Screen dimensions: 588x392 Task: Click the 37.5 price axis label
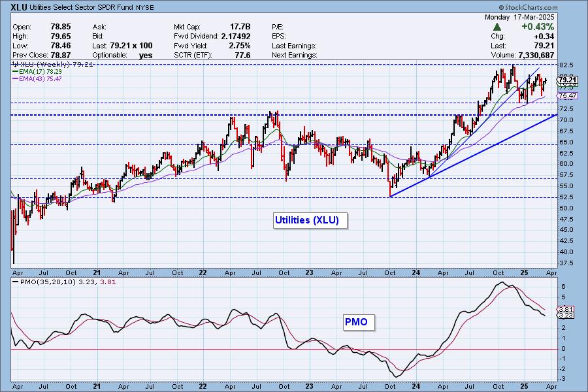tap(566, 263)
